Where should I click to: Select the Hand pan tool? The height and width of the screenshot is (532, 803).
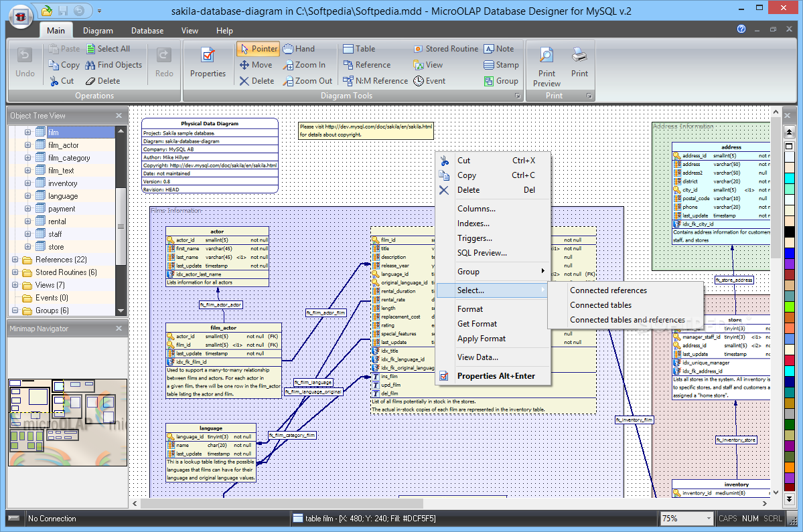[299, 49]
